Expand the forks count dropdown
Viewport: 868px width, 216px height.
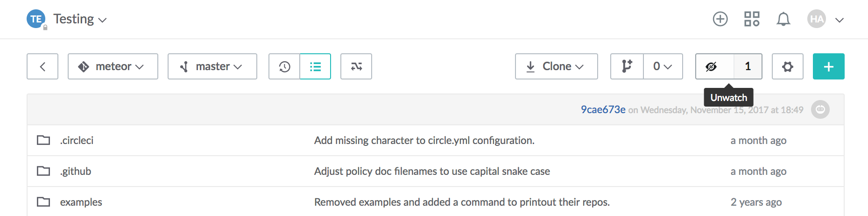663,66
